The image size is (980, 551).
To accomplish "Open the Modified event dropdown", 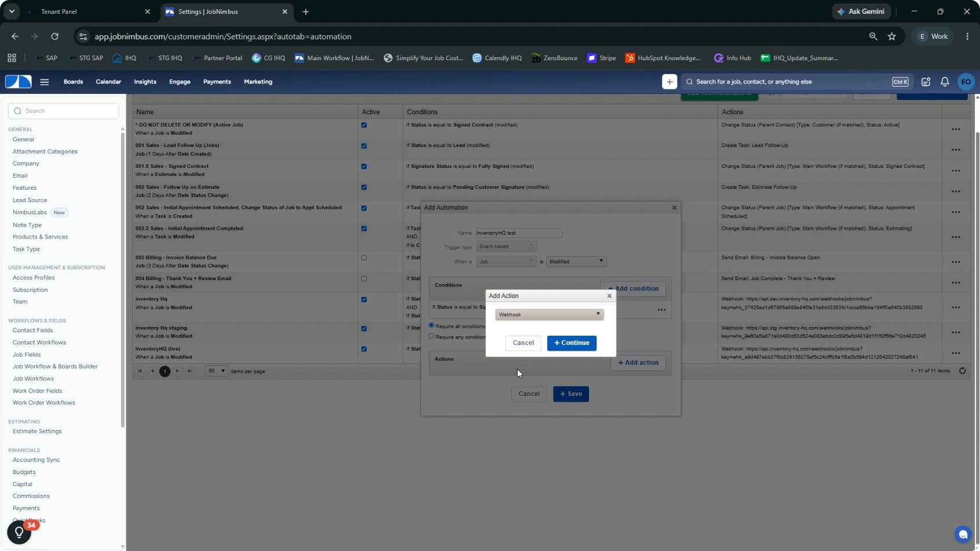I will click(576, 262).
